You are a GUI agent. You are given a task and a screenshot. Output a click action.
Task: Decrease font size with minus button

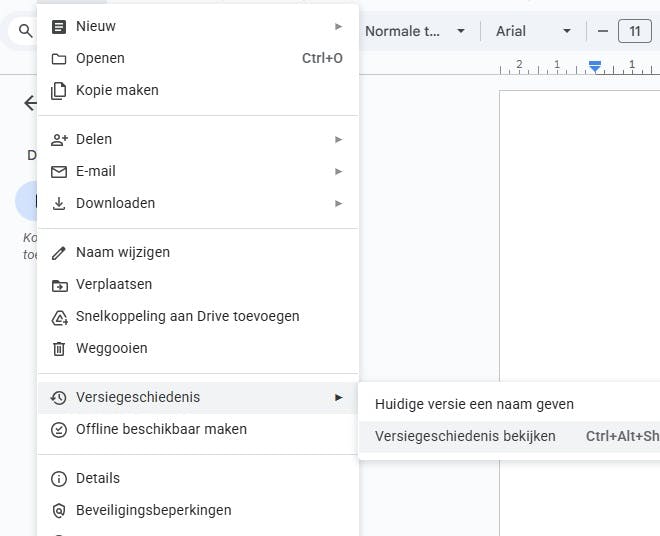[x=603, y=31]
